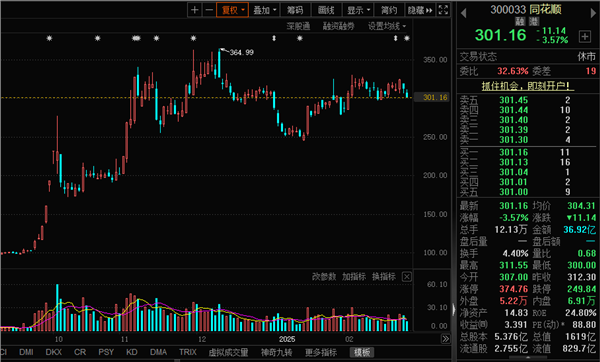Toggle 隐藏 hide panel button
The height and width of the screenshot is (362, 600).
pos(420,10)
